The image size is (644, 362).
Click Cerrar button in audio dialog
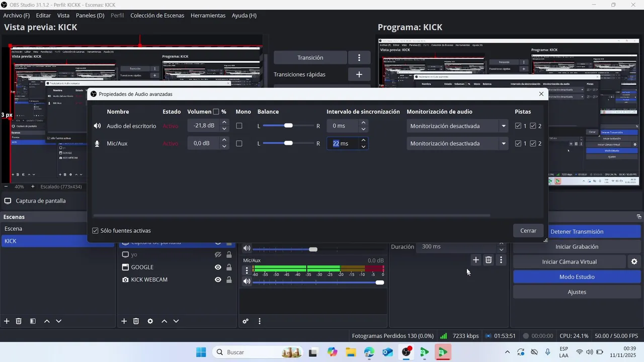point(528,231)
